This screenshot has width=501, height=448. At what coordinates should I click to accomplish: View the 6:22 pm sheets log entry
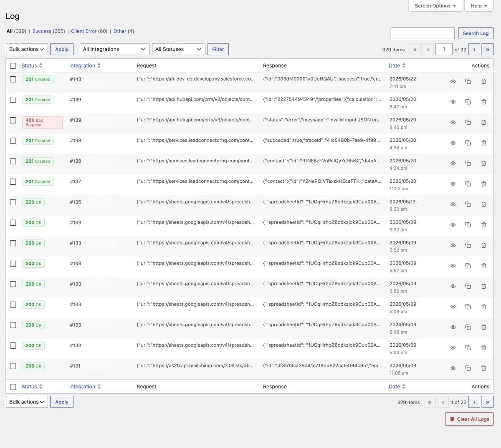tap(453, 225)
